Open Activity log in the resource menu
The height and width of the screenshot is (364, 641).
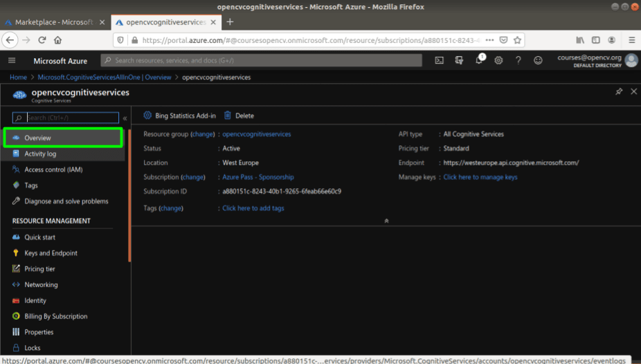pyautogui.click(x=63, y=154)
